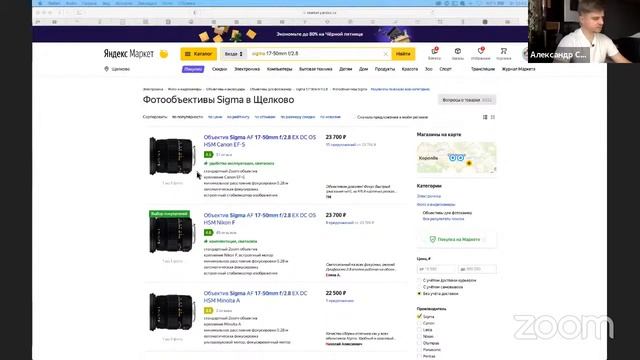Click the location pin for Щелково
Screen dimensions: 640x360
click(x=107, y=69)
